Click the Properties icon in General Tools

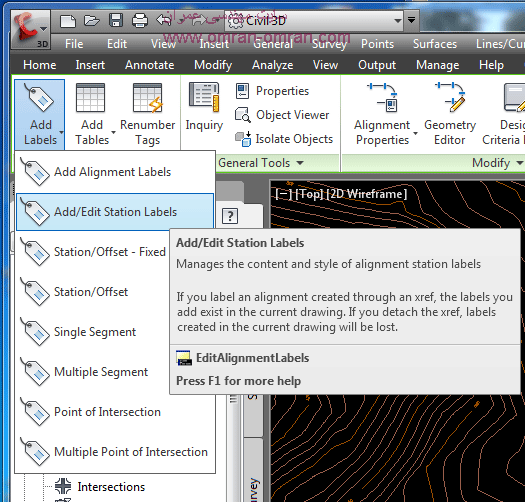point(242,91)
